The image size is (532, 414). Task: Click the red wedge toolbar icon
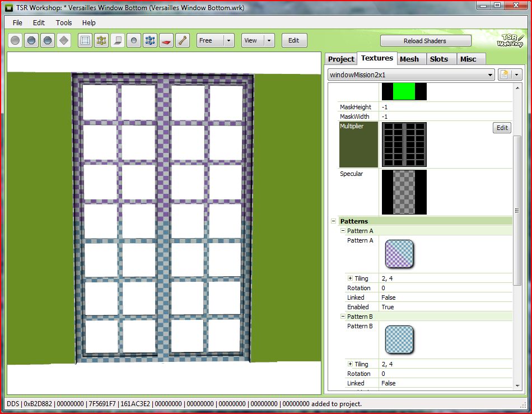pyautogui.click(x=166, y=40)
